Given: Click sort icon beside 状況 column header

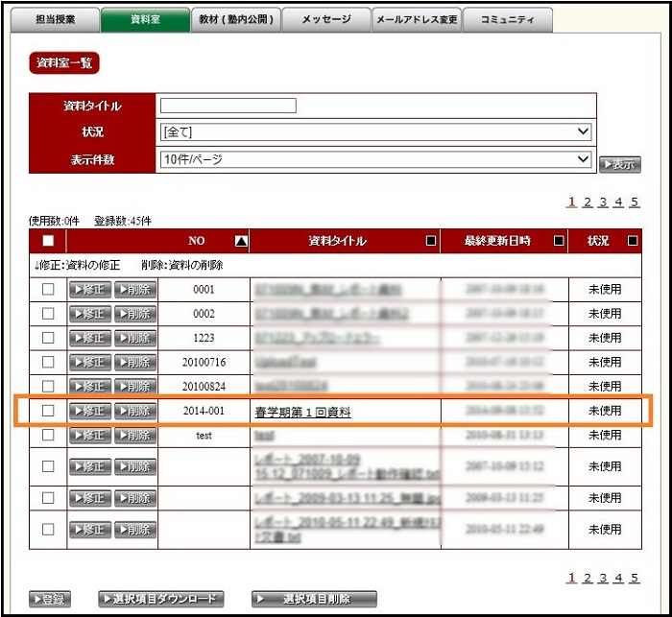Looking at the screenshot, I should (x=633, y=241).
